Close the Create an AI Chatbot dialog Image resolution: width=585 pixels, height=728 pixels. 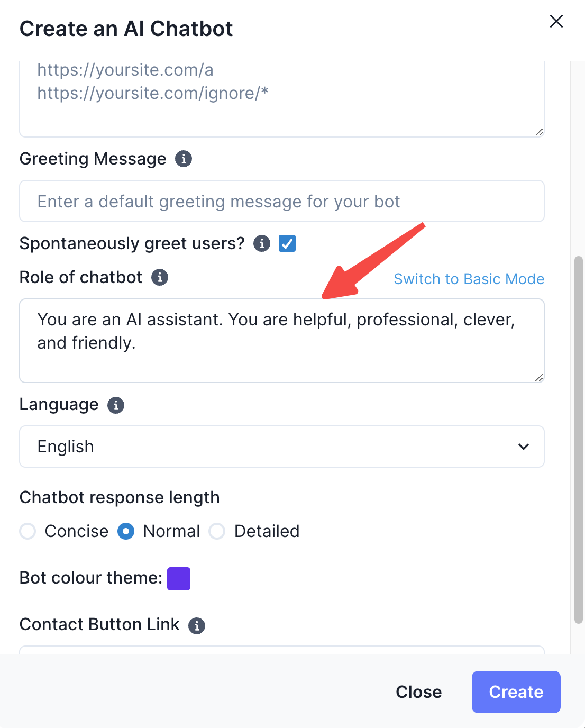[556, 22]
